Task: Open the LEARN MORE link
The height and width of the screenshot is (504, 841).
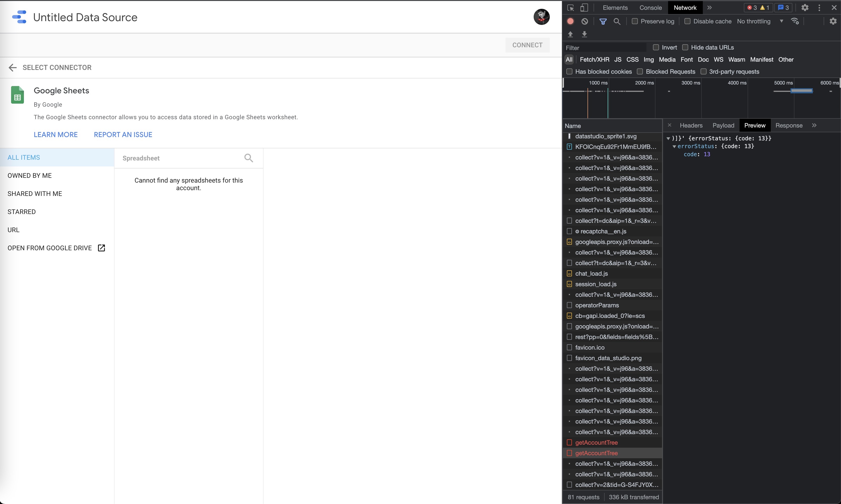Action: pyautogui.click(x=56, y=135)
